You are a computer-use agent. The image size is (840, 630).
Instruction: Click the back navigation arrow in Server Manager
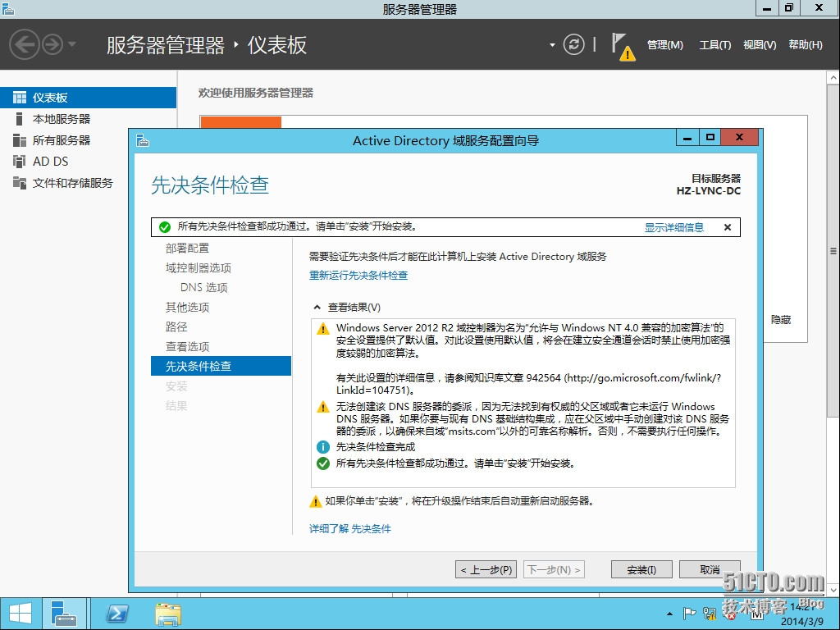pos(24,44)
